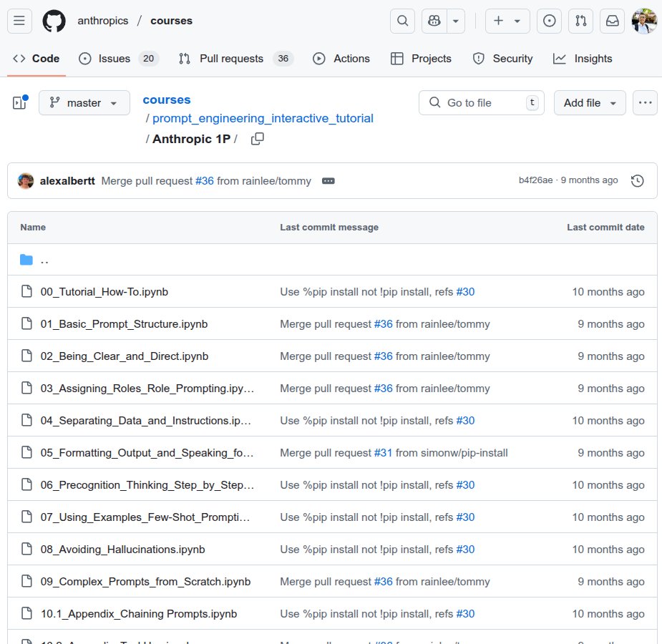Viewport: 662px width, 644px height.
Task: View commit history clock icon
Action: coord(637,180)
